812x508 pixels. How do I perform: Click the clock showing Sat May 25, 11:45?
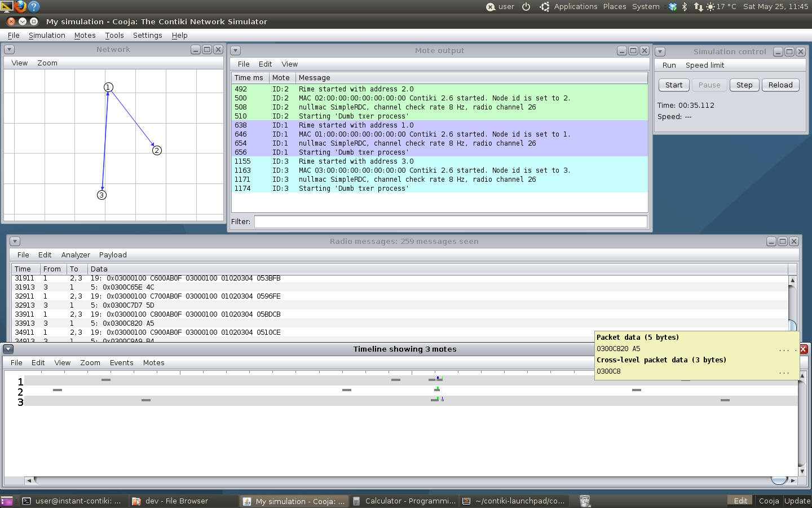click(x=775, y=7)
